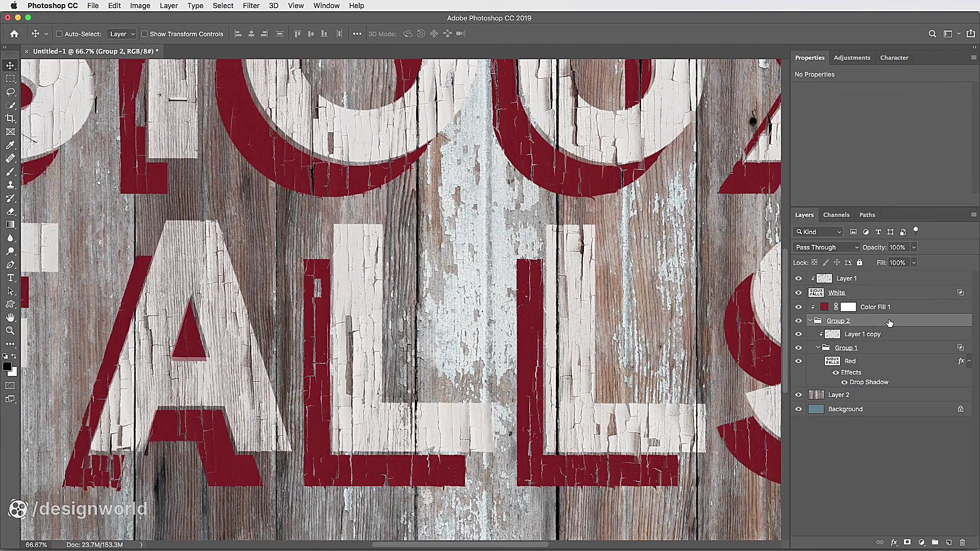Click the create new group folder icon

click(x=935, y=542)
